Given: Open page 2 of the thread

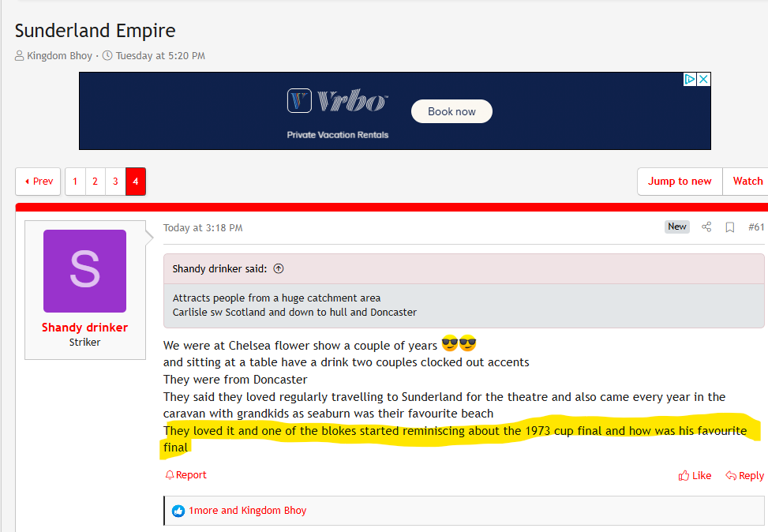Looking at the screenshot, I should [95, 182].
